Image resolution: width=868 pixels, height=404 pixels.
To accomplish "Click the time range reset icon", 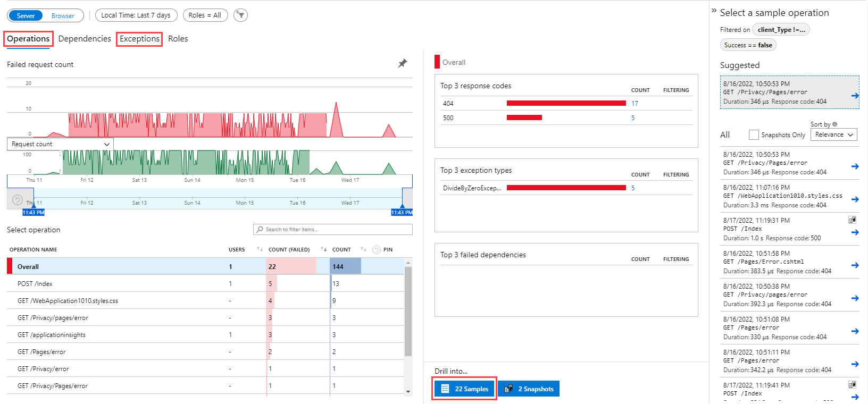I will tap(18, 200).
